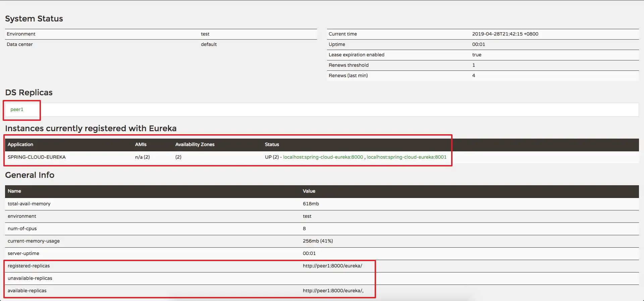
Task: Click the Name column header in General Info
Action: tap(14, 191)
